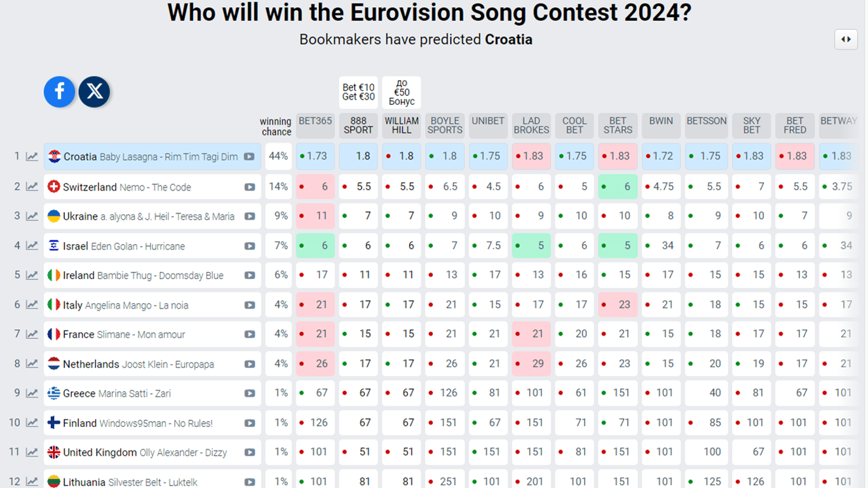This screenshot has height=488, width=868.
Task: Play Finland's Windows95man video
Action: point(248,423)
